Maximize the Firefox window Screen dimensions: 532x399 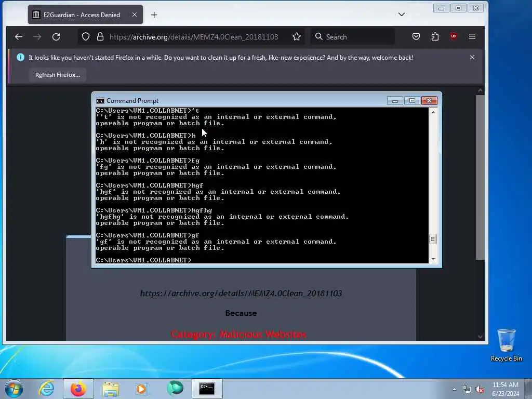458,8
